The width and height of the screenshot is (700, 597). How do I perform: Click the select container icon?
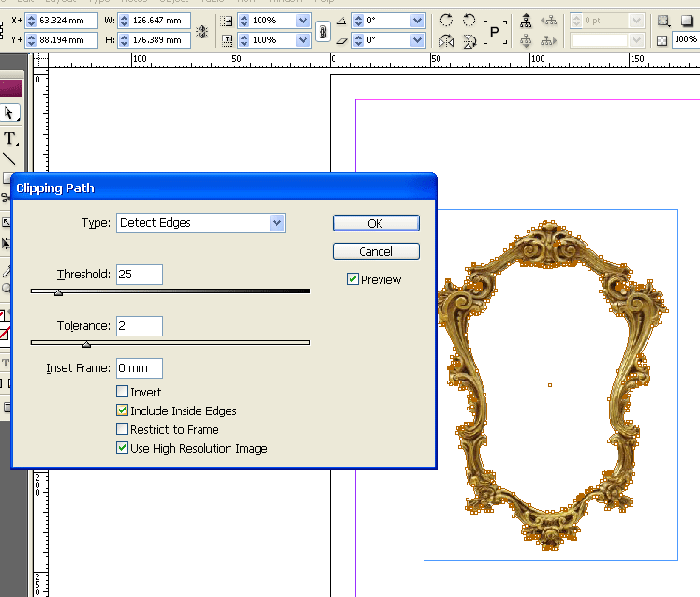click(x=526, y=21)
